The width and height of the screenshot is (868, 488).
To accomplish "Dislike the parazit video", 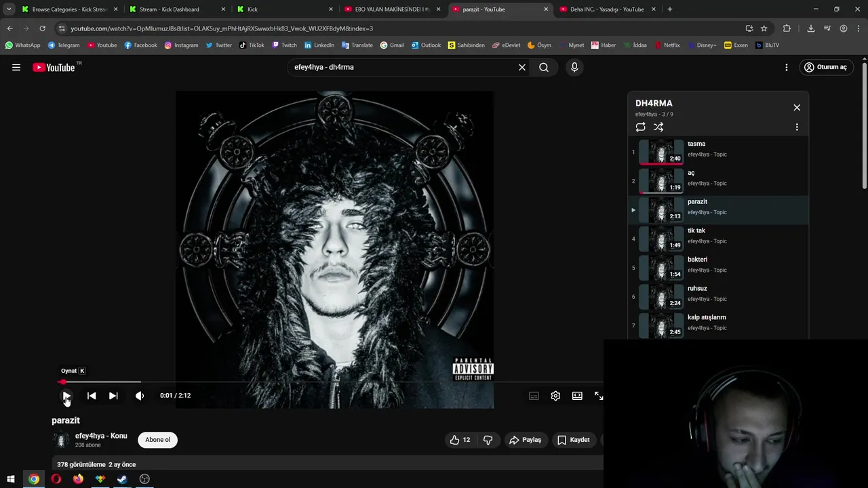I will pyautogui.click(x=488, y=440).
